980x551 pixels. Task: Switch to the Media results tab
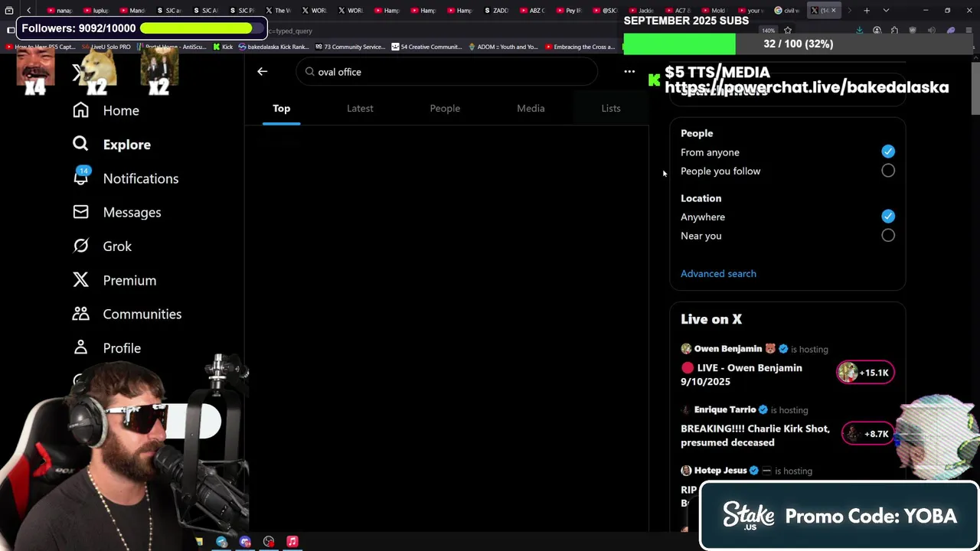[x=531, y=108]
